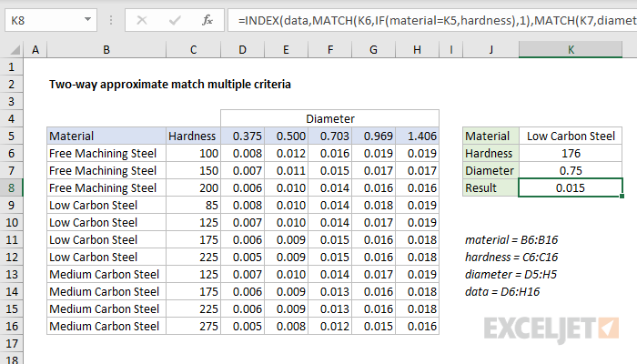Click cell F16 showing 0.012
The image size is (637, 364).
(329, 326)
